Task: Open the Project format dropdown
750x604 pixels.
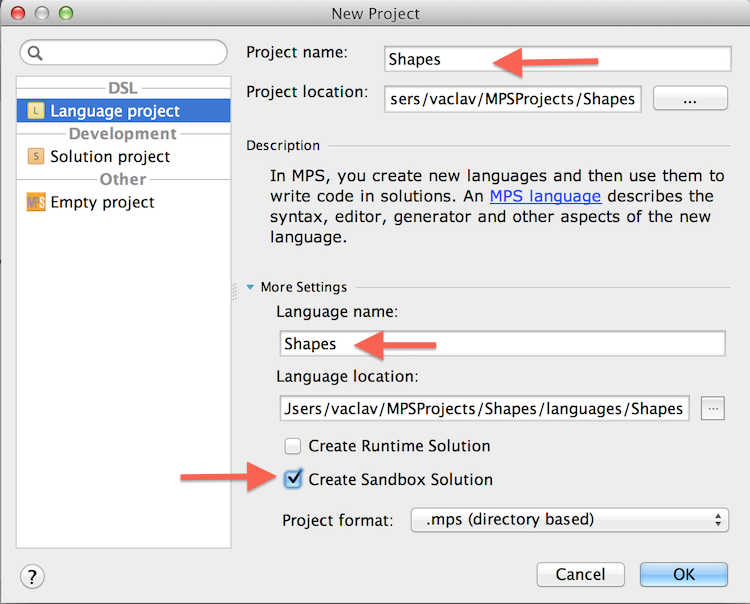Action: coord(569,520)
